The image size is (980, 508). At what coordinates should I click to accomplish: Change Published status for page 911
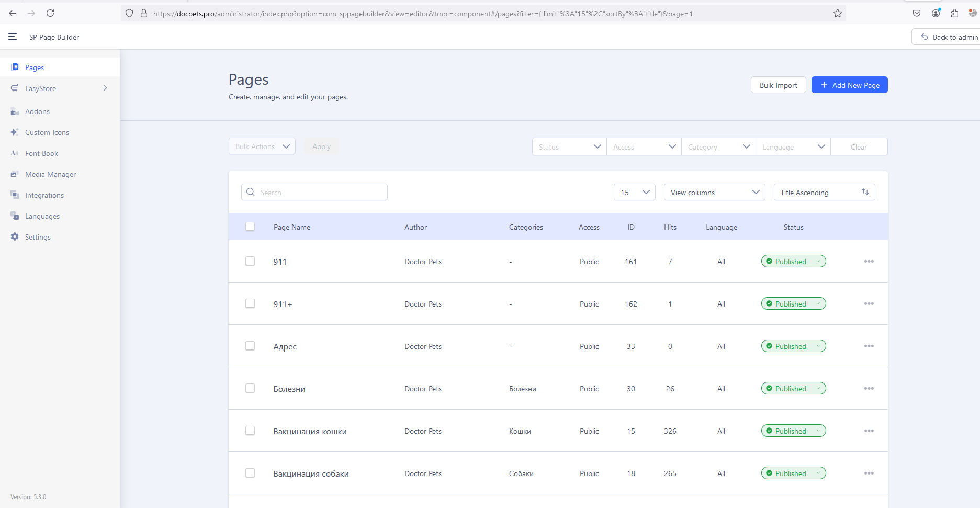click(x=794, y=261)
